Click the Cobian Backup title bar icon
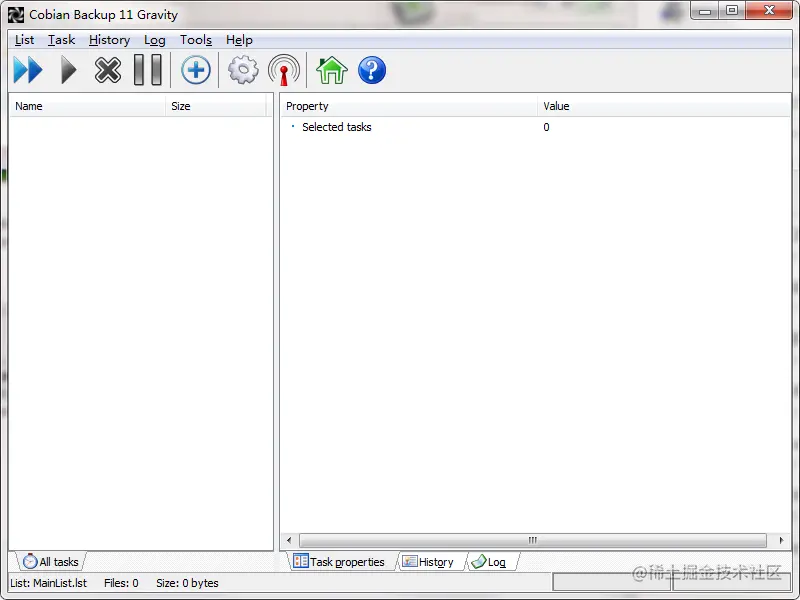Viewport: 800px width, 600px height. [16, 15]
